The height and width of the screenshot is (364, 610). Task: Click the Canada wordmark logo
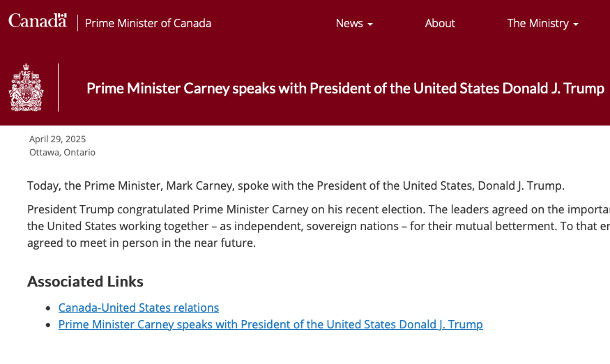pos(37,22)
